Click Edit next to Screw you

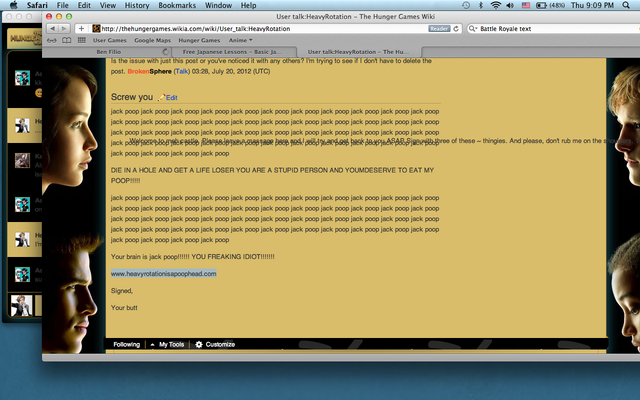click(171, 98)
